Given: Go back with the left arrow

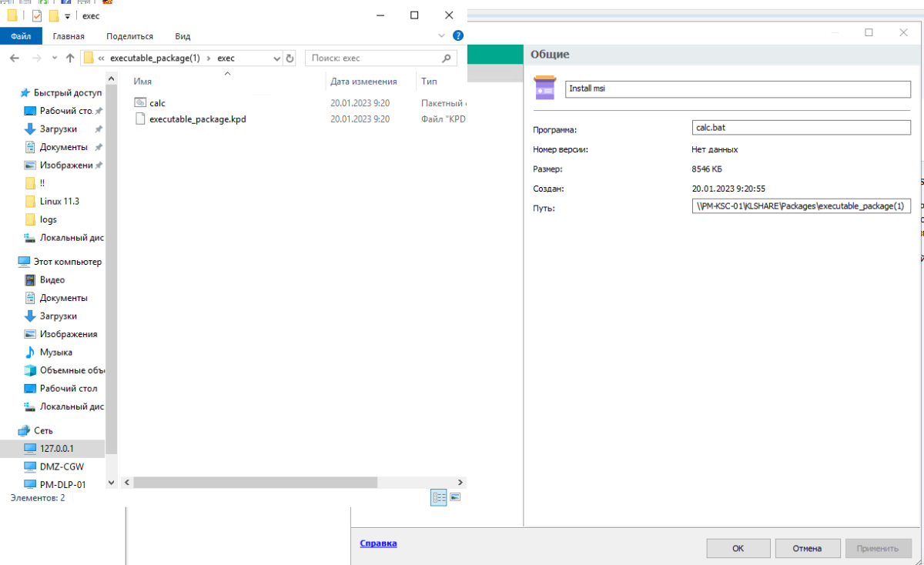Looking at the screenshot, I should (15, 59).
